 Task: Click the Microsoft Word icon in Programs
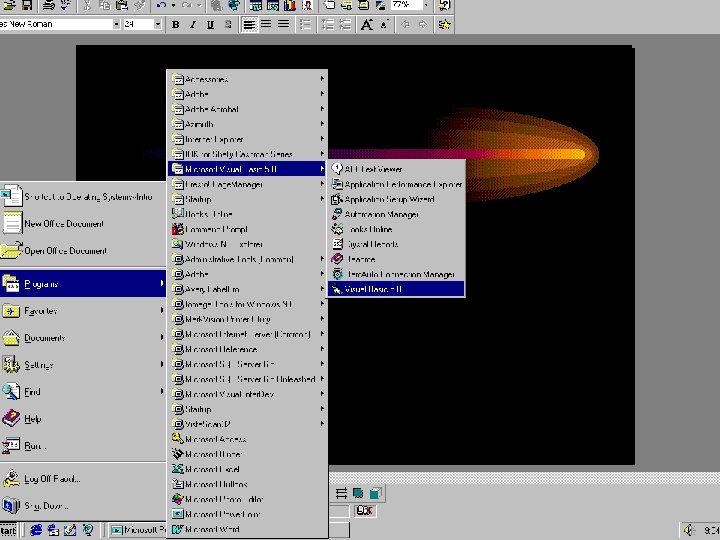pyautogui.click(x=177, y=529)
